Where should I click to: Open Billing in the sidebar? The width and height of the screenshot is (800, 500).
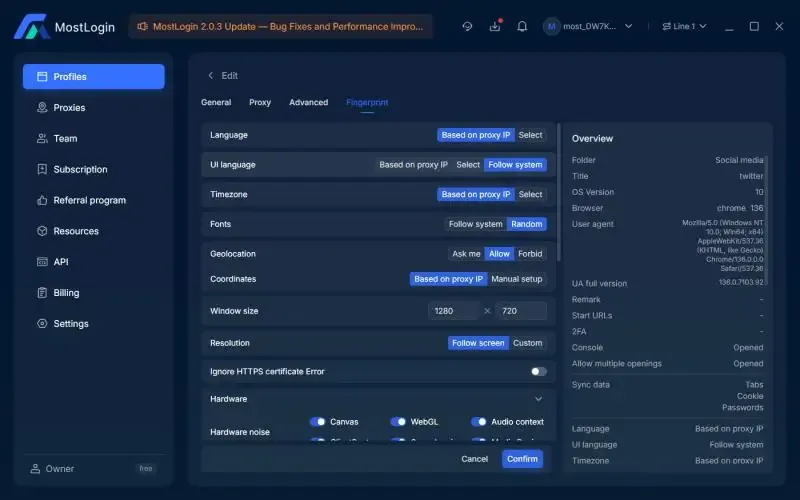tap(94, 292)
